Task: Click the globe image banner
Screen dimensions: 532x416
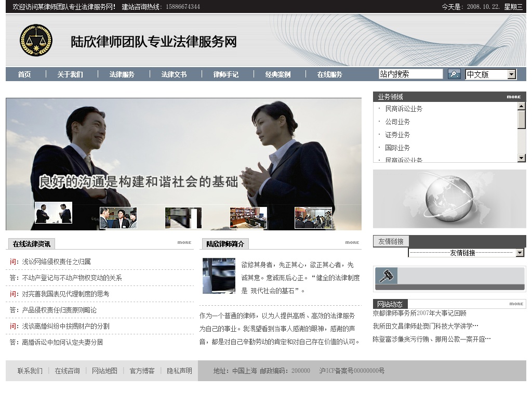Action: pyautogui.click(x=449, y=199)
